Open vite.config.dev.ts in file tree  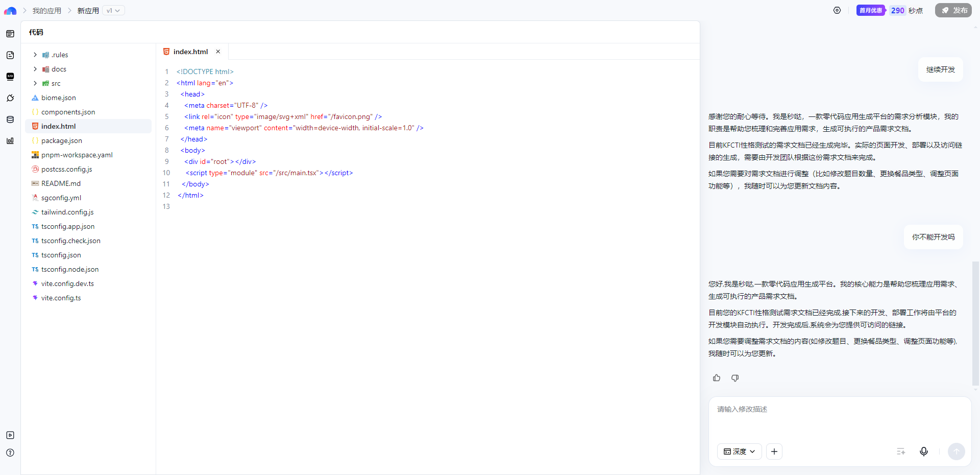[x=88, y=283]
